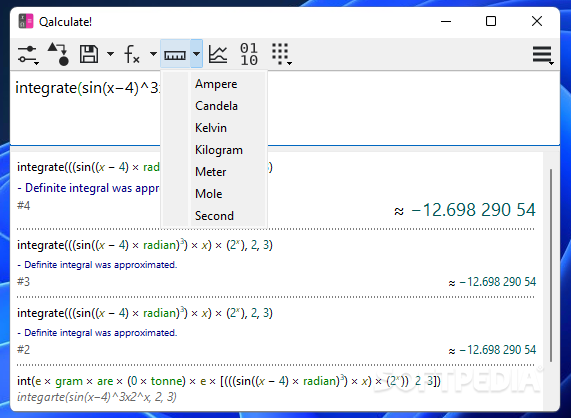Open the plot graph icon

[218, 54]
